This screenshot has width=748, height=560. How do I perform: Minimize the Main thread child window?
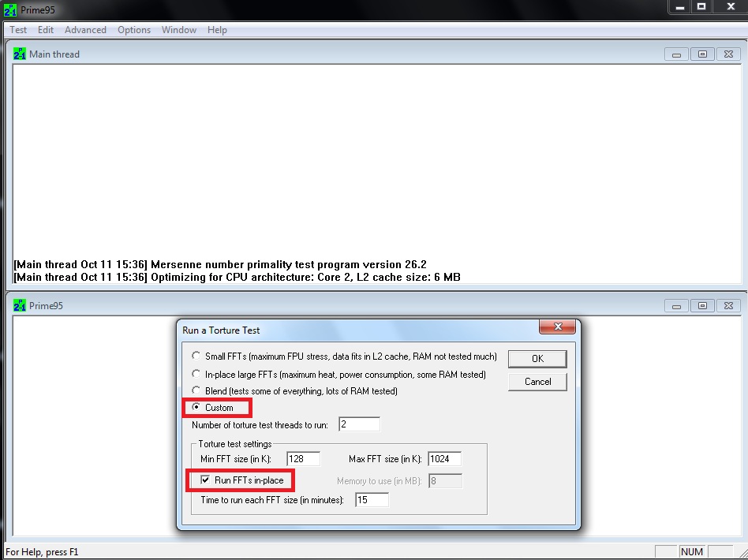tap(676, 54)
